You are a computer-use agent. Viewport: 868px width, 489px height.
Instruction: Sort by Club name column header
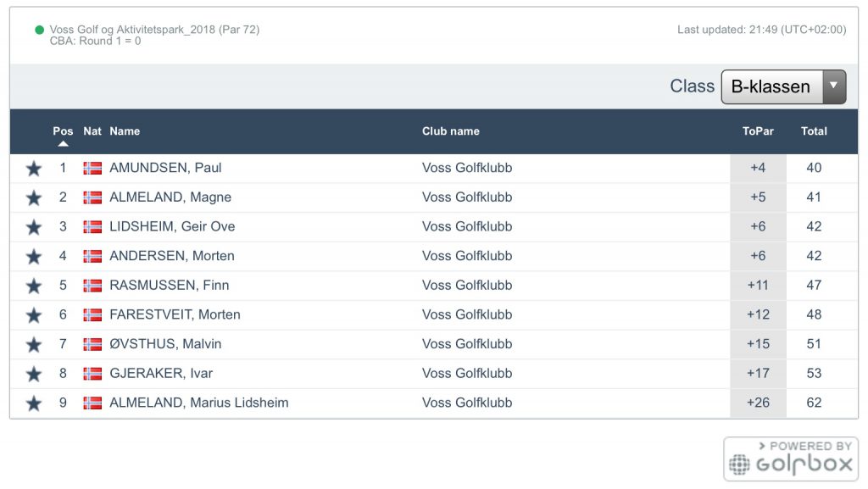[x=450, y=131]
